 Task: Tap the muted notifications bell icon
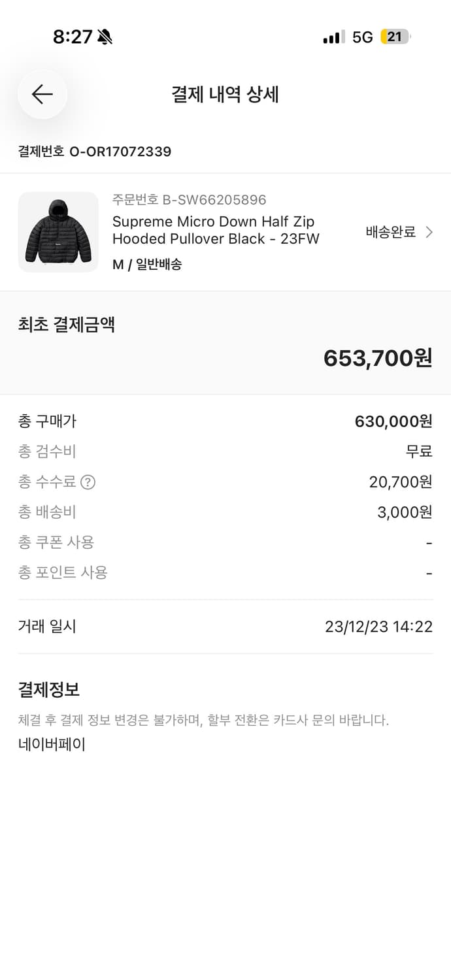[105, 37]
